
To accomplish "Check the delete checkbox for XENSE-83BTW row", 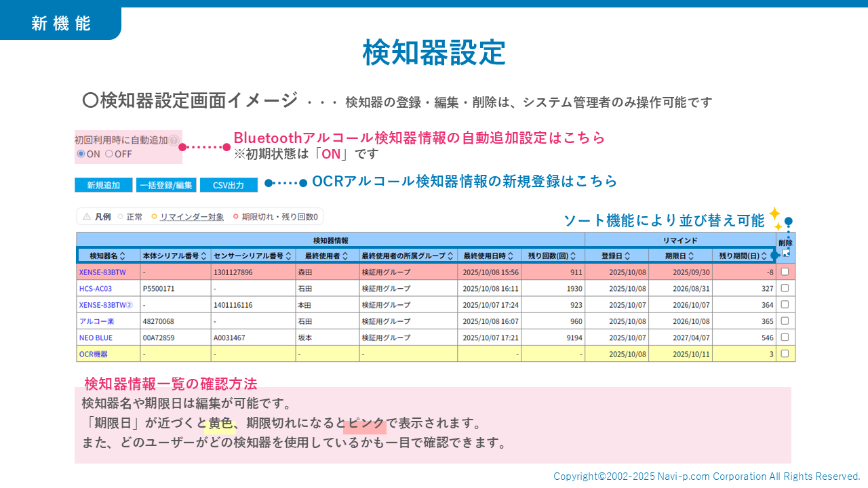I will click(x=785, y=272).
